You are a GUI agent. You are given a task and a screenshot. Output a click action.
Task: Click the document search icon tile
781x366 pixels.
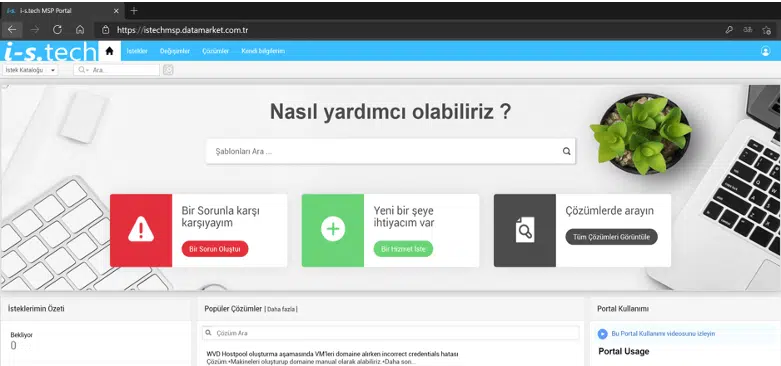[524, 230]
